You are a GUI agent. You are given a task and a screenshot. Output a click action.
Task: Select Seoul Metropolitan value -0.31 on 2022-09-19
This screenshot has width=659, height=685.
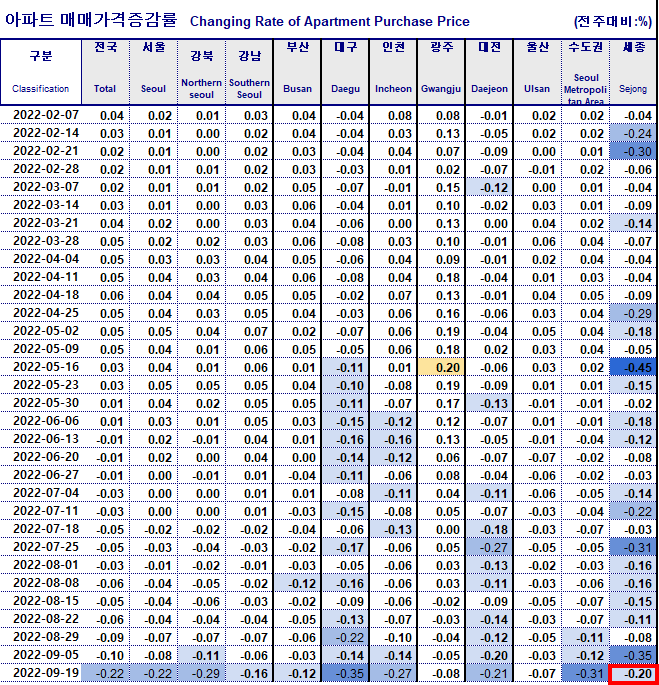[x=585, y=673]
